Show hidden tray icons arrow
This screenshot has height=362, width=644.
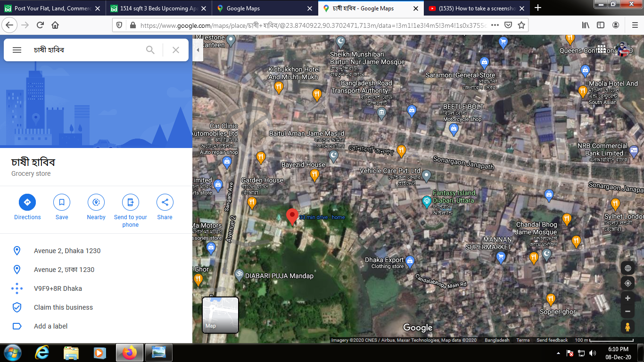[x=559, y=353]
